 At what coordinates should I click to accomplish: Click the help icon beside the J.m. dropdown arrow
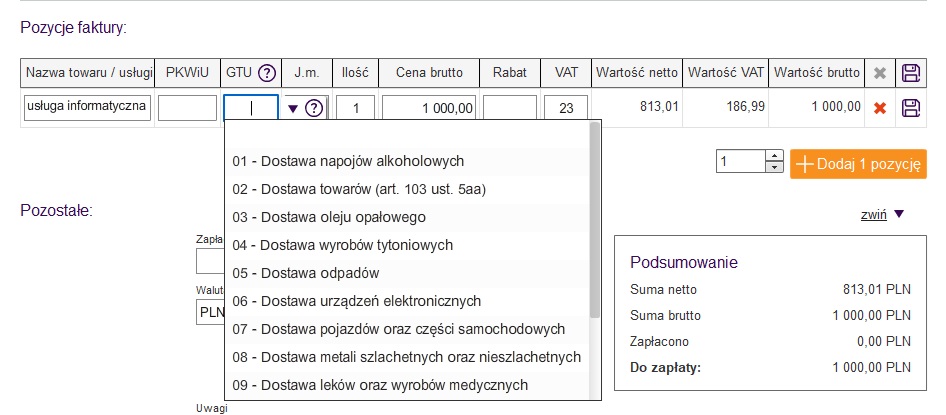tap(313, 108)
